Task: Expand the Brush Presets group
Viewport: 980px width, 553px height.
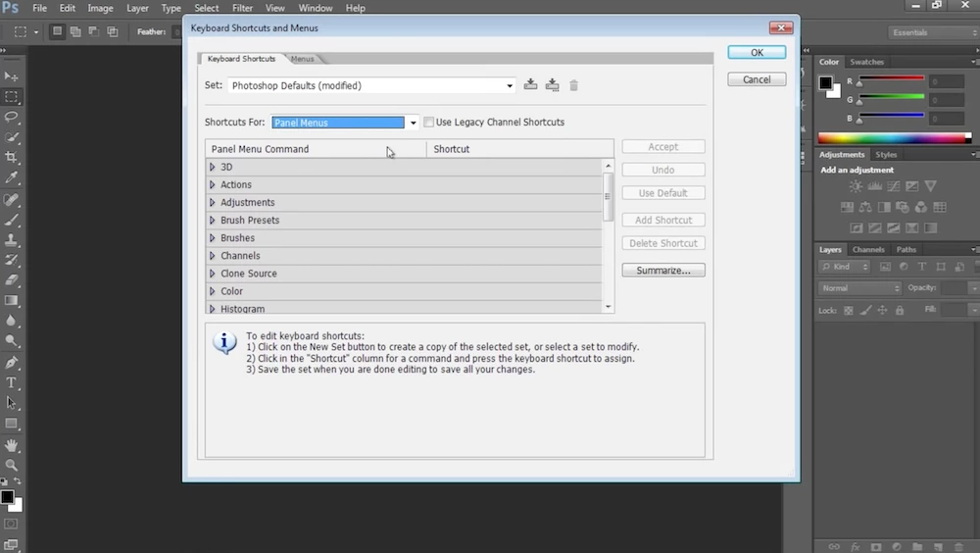Action: (x=212, y=221)
